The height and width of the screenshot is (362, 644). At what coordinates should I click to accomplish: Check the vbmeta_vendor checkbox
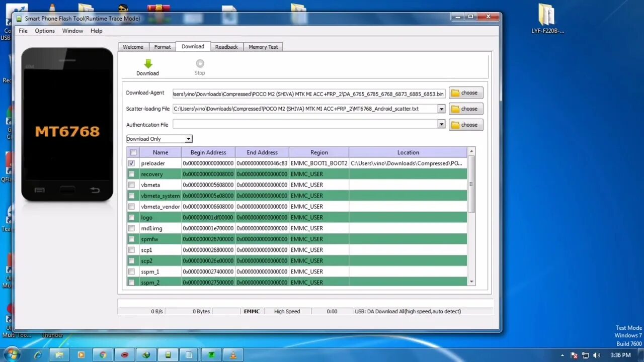132,207
